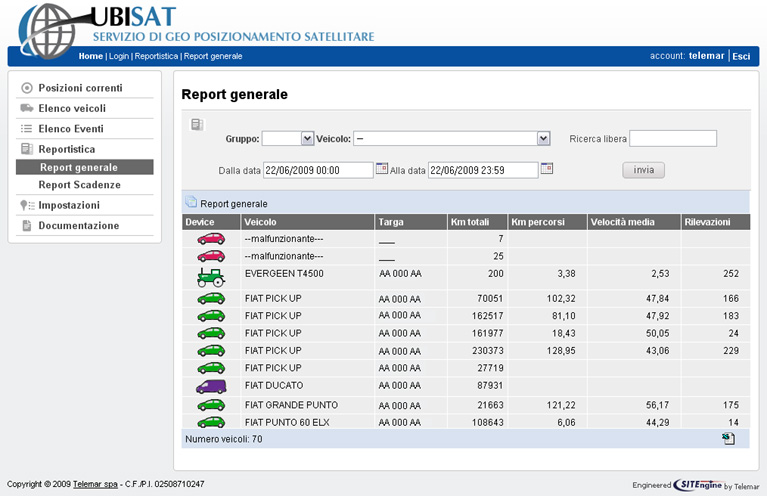Click the Dalla data input field
Viewport: 767px width, 496px height.
[x=318, y=170]
